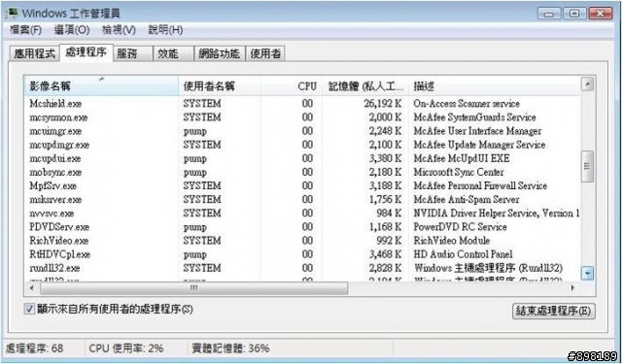The width and height of the screenshot is (622, 364).
Task: Click McAfee Personal Firewall Service description
Action: click(x=480, y=186)
